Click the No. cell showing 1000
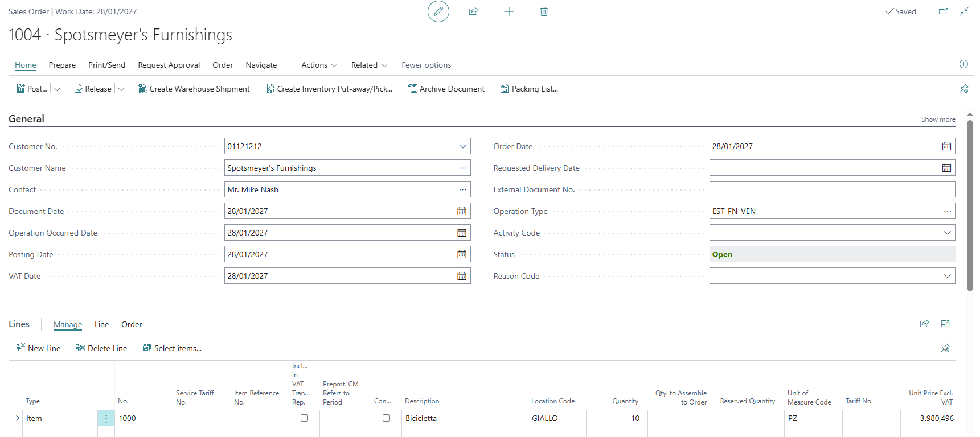Viewport: 980px width, 437px height. pos(143,418)
